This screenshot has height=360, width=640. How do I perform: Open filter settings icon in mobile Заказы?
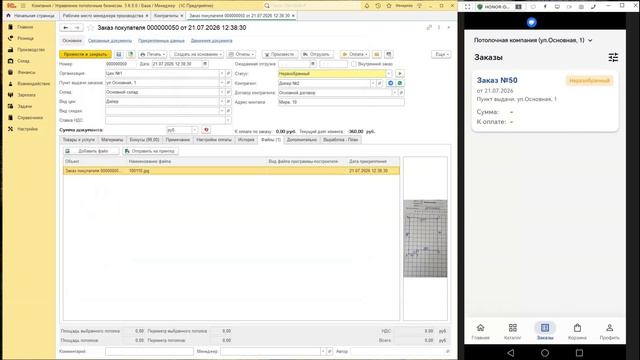(x=613, y=58)
